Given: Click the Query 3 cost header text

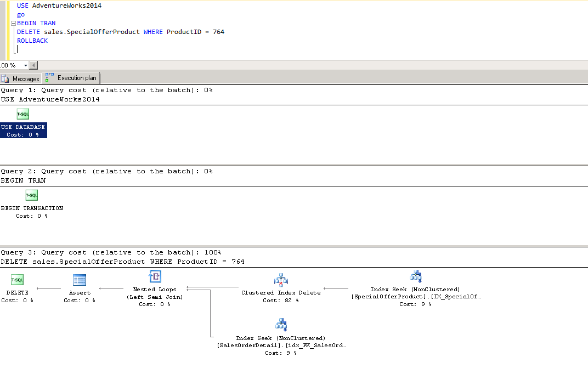Looking at the screenshot, I should click(x=111, y=252).
